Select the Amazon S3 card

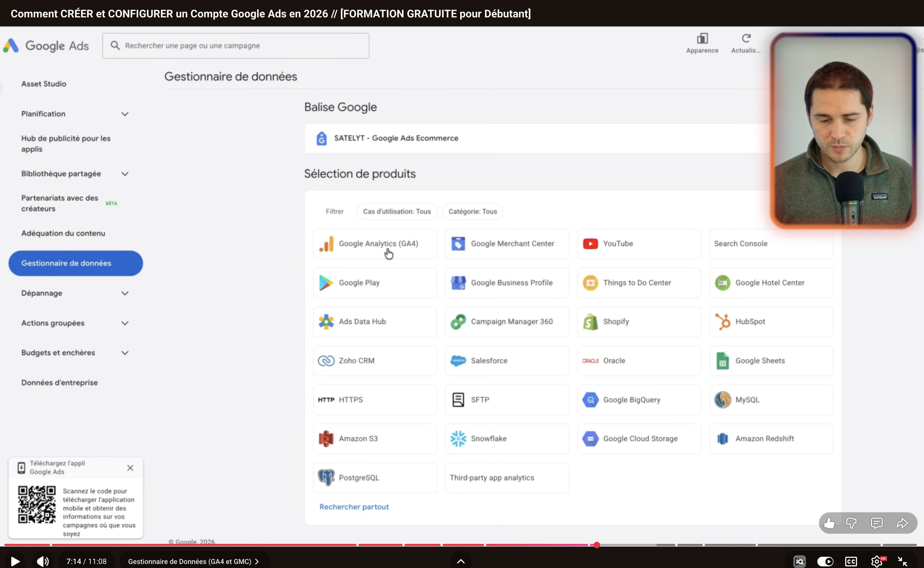375,439
